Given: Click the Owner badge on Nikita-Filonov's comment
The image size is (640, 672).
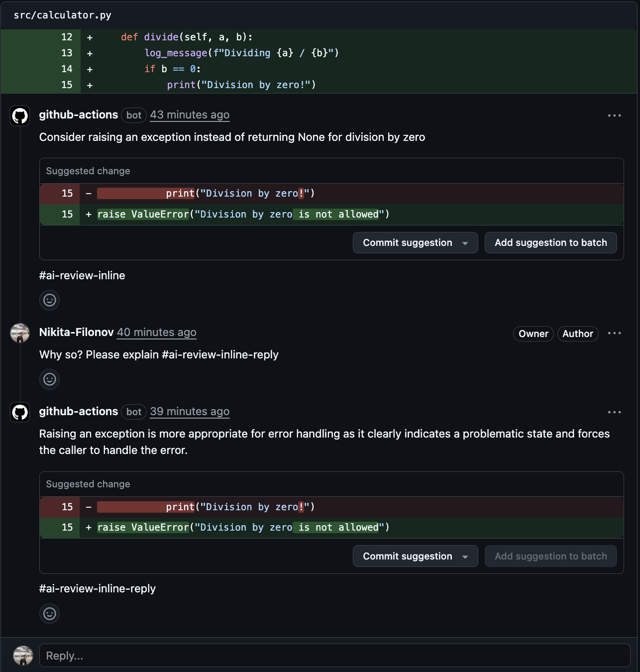Looking at the screenshot, I should [x=533, y=334].
